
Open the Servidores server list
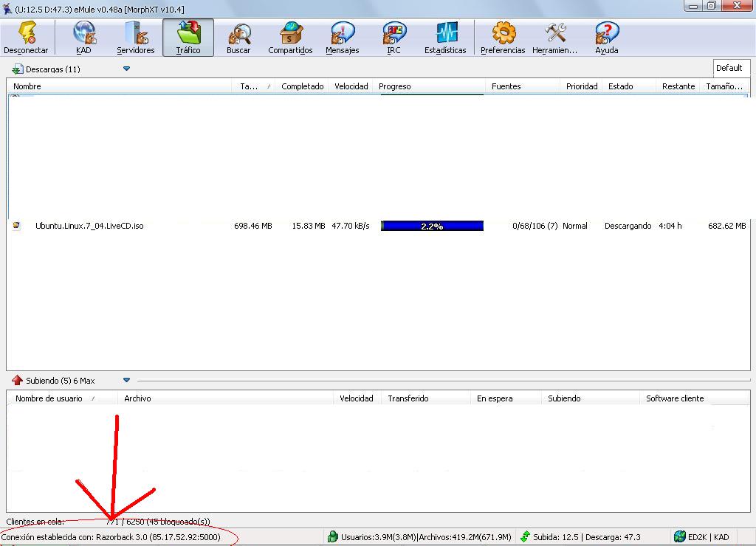coord(136,38)
